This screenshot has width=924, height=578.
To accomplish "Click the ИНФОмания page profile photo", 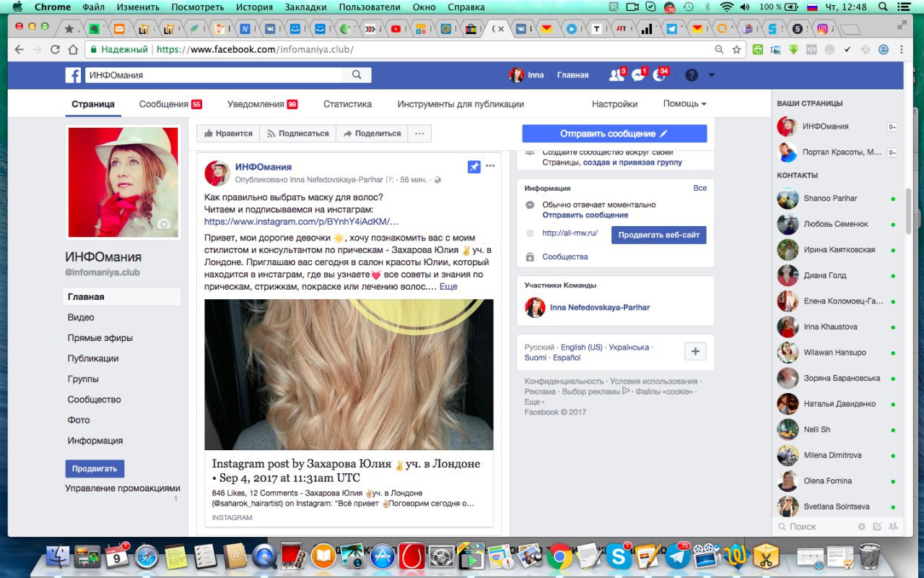I will point(123,182).
